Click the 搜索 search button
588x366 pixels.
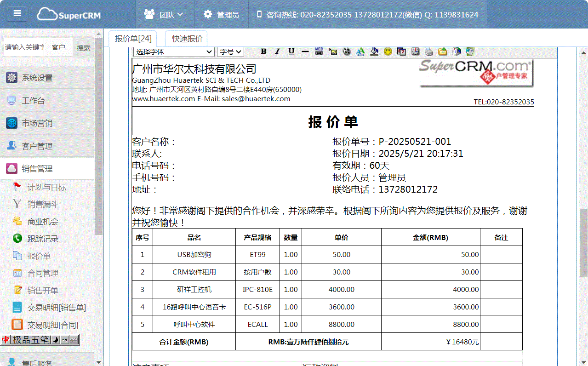83,47
